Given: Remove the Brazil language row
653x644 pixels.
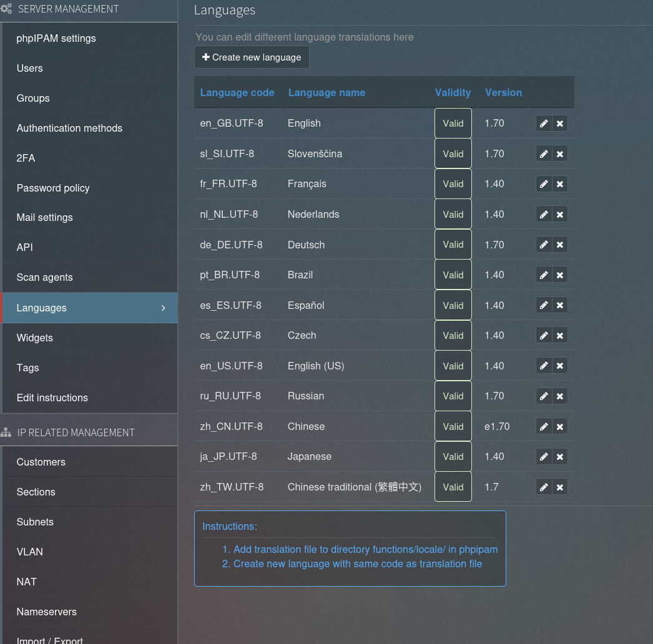Looking at the screenshot, I should pos(560,275).
